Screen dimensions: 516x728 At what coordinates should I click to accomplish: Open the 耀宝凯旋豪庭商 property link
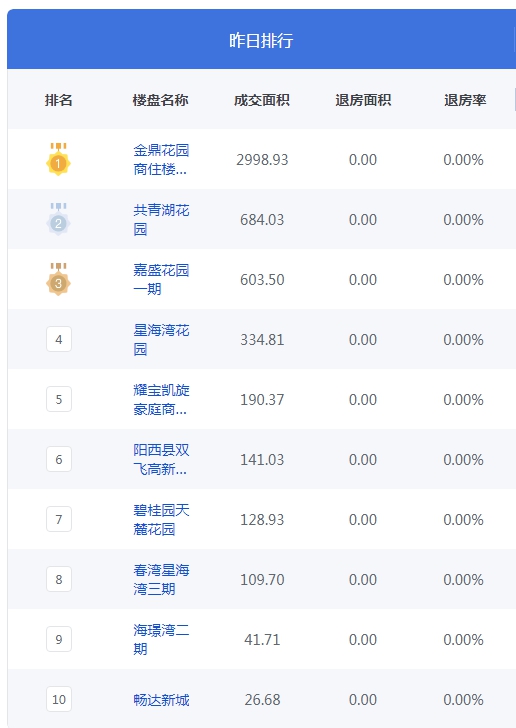pyautogui.click(x=161, y=399)
